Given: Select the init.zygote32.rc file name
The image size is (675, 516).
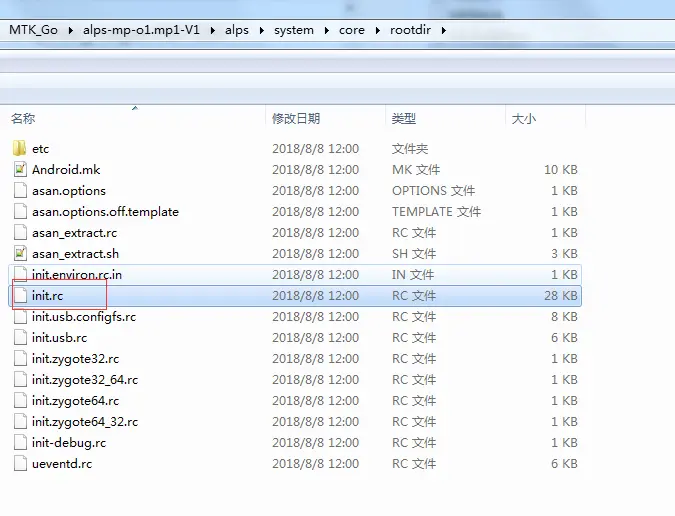Looking at the screenshot, I should pyautogui.click(x=75, y=358).
